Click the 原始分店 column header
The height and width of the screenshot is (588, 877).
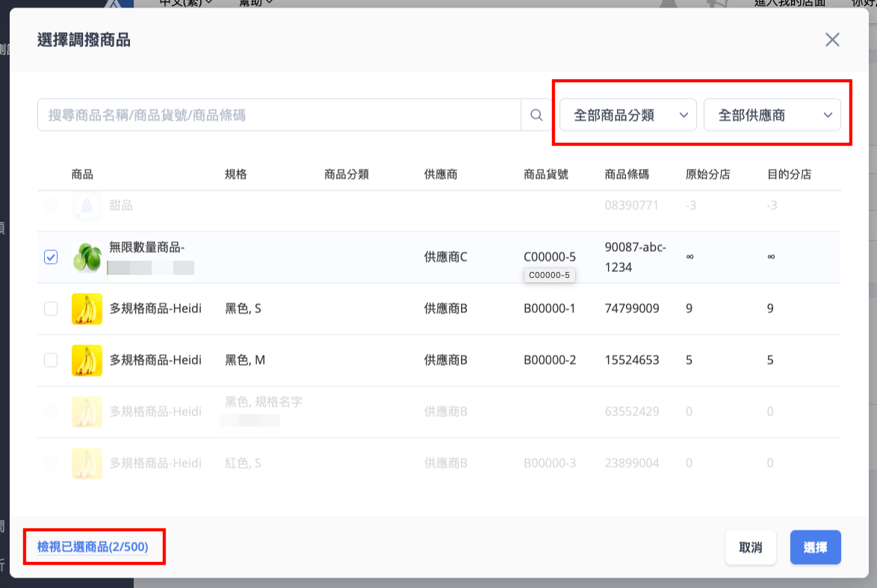point(708,175)
